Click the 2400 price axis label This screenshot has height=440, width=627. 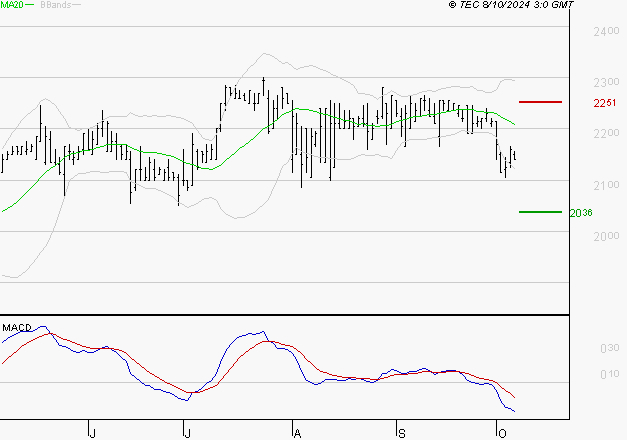(606, 32)
